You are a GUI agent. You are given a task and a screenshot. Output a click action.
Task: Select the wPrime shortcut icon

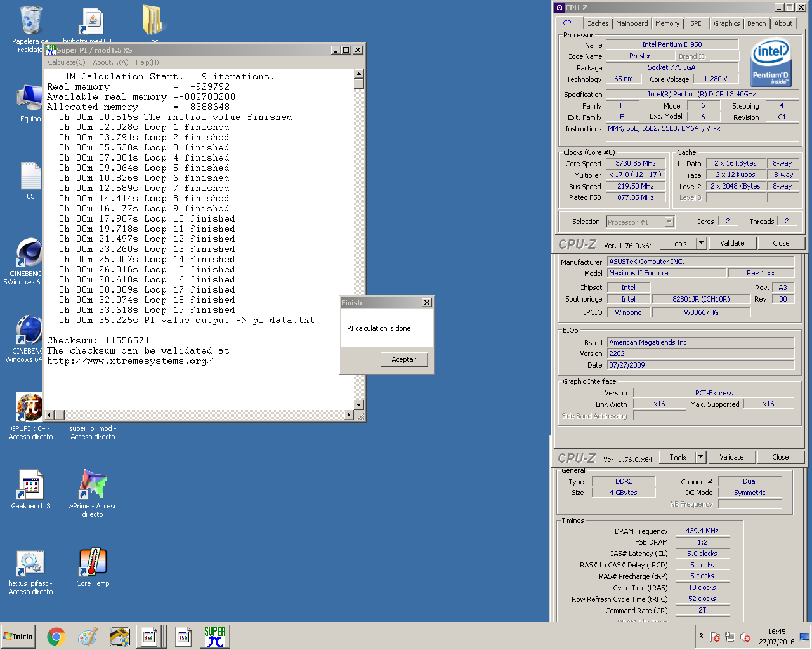coord(93,484)
